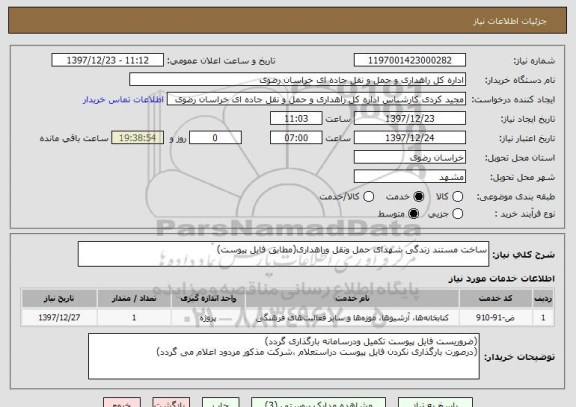Click the توضیحات خریدار notes box
Viewport: 576px width, 407px height.
pos(284,356)
